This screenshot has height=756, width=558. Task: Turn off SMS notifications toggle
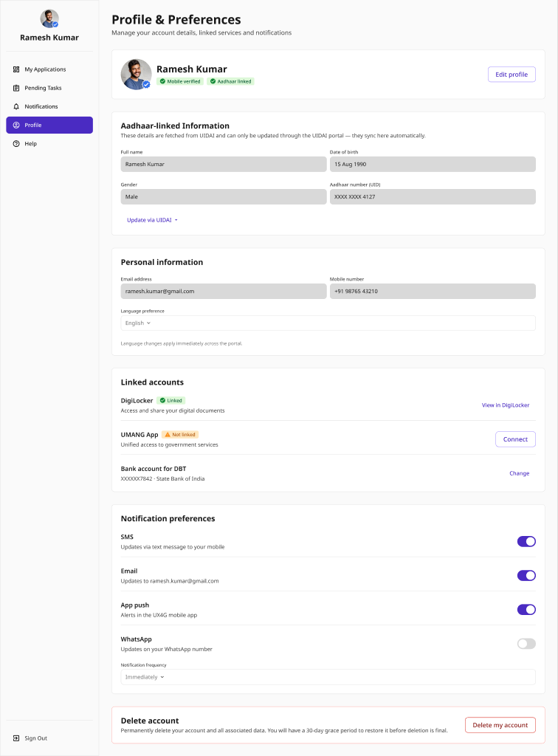point(526,541)
